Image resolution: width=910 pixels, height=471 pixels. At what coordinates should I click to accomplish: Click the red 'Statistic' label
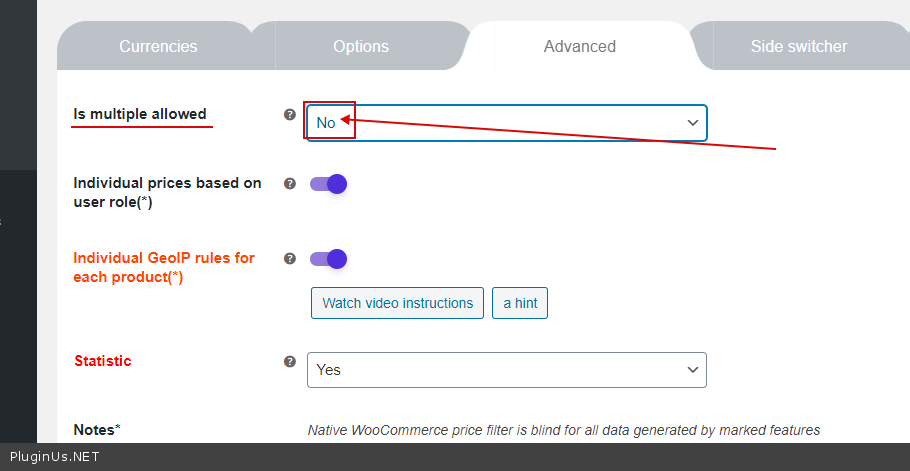click(x=103, y=361)
